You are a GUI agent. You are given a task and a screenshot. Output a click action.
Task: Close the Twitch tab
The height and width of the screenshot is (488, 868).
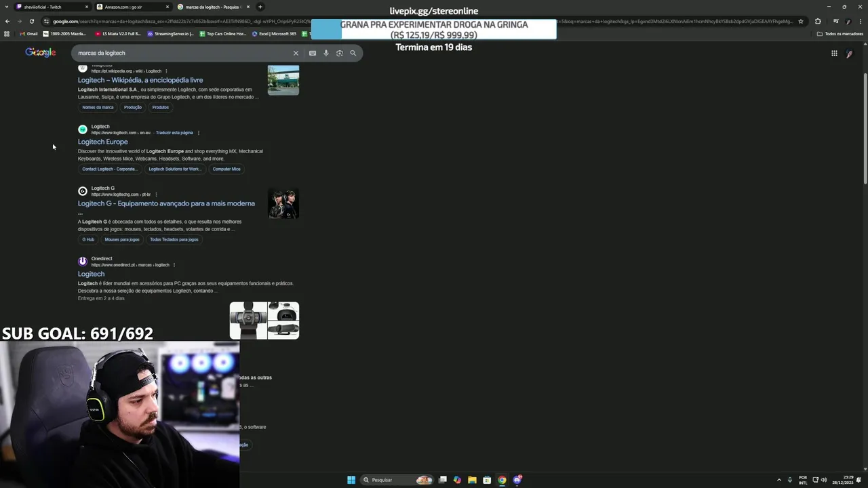tap(87, 7)
